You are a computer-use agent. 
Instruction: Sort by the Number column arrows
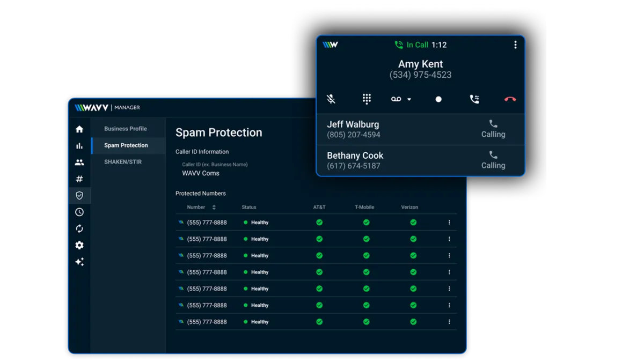click(x=214, y=207)
